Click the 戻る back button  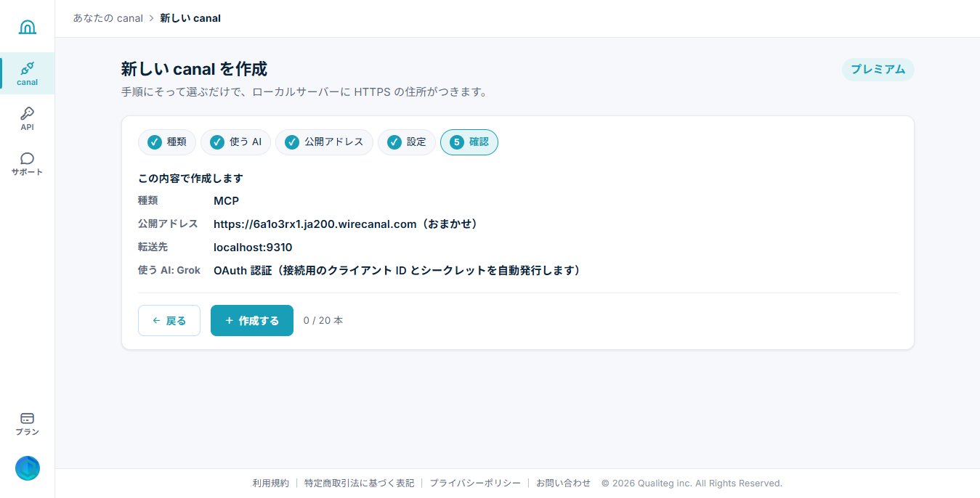click(169, 321)
